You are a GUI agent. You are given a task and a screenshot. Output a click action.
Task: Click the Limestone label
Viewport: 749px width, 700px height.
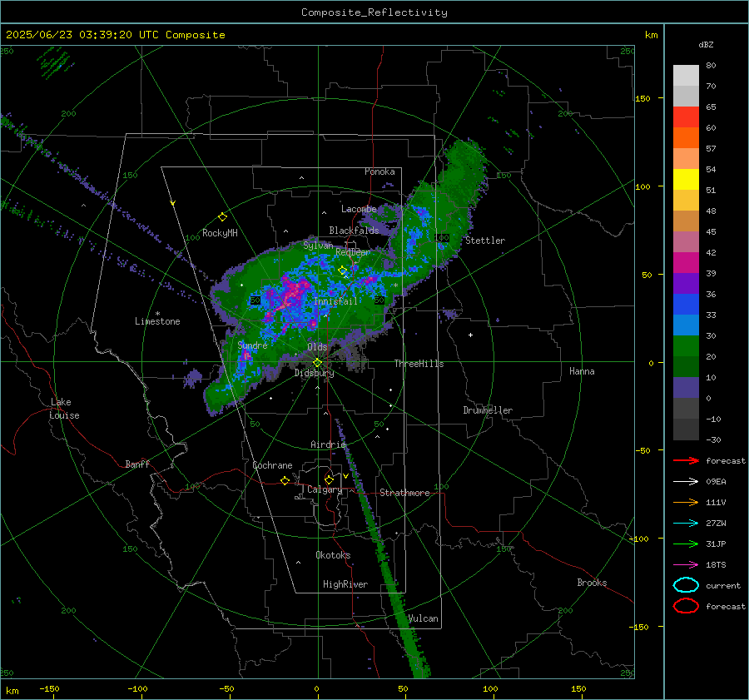157,321
